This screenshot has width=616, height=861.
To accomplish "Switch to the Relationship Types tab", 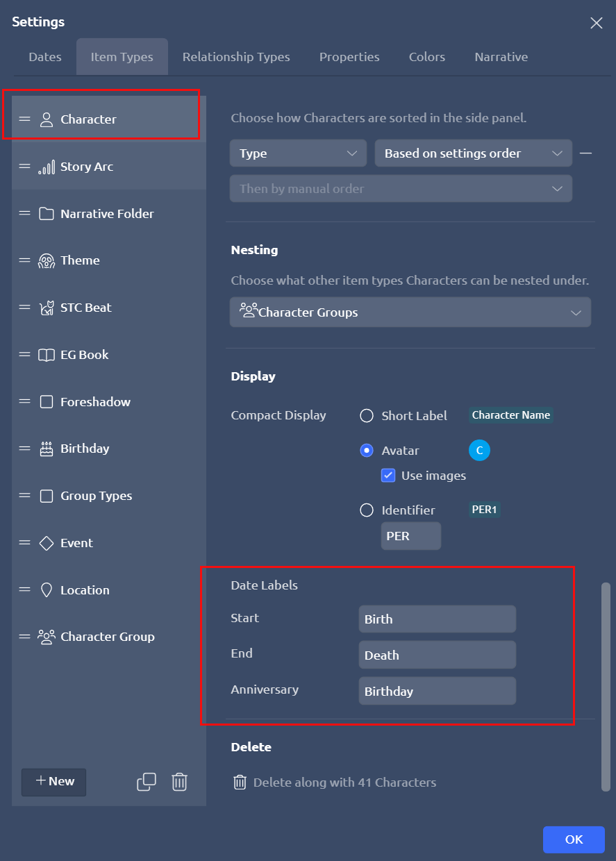I will 236,57.
